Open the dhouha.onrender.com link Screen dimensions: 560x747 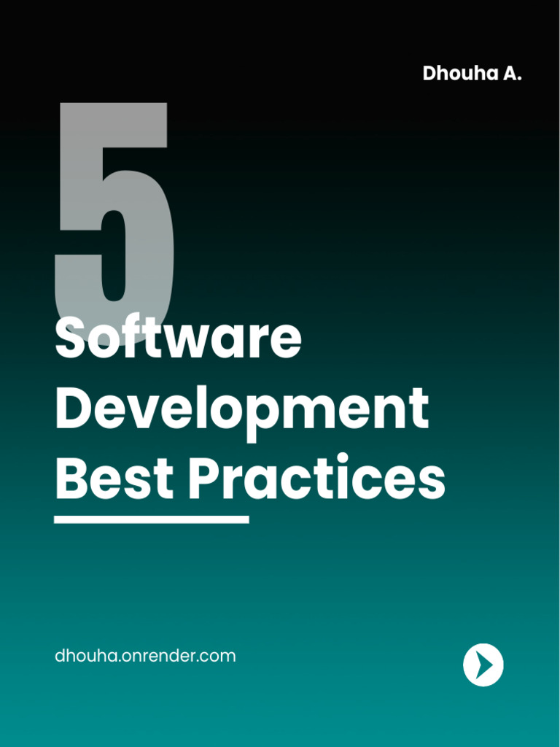click(145, 656)
